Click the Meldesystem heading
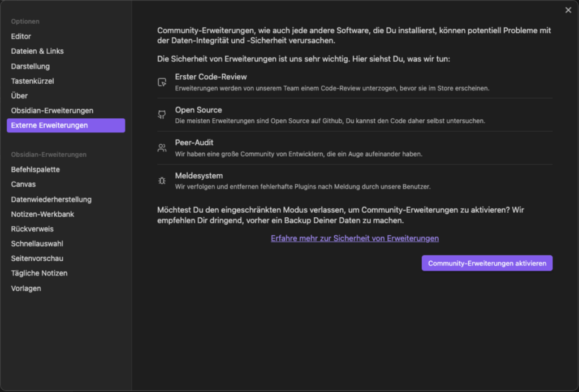The width and height of the screenshot is (579, 392). tap(198, 176)
